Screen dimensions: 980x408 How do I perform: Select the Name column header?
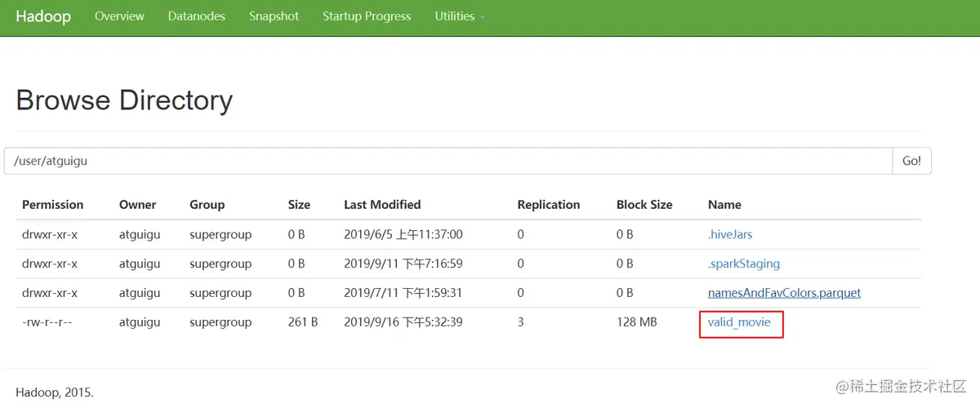[x=724, y=205]
